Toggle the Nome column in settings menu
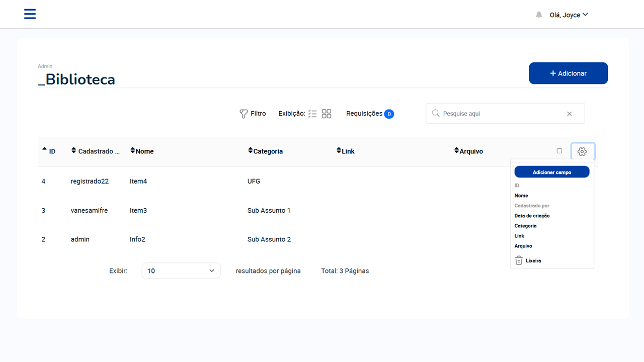 (x=521, y=196)
